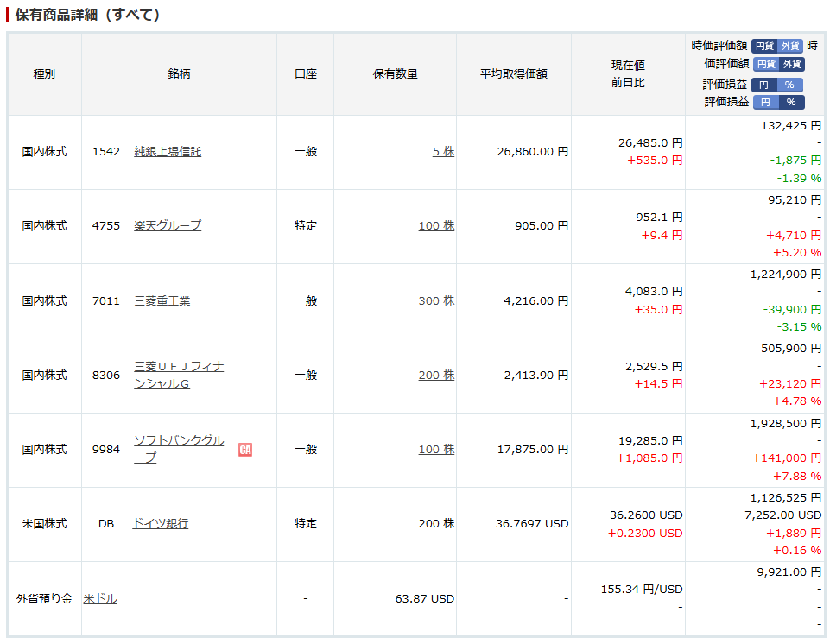
Task: Select 円貨 in the second 時価評価額 toggle
Action: click(766, 64)
